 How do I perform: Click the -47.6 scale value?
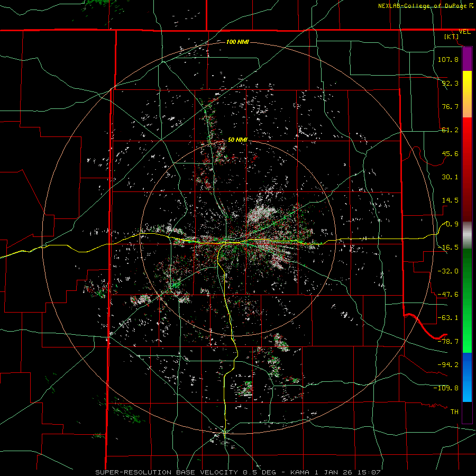[448, 295]
